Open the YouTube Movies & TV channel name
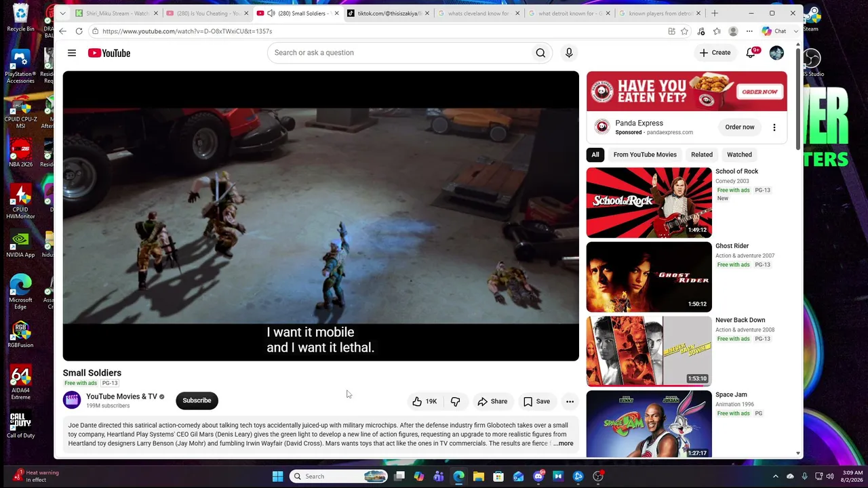 (121, 396)
